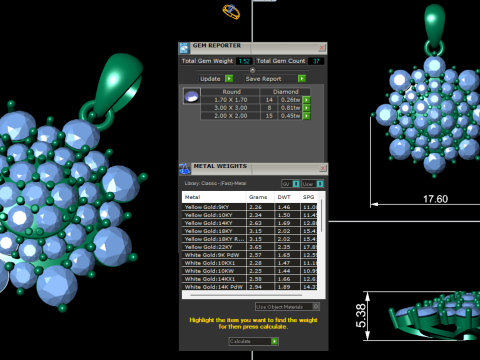
Task: Click green arrow for 2.00 X 2.00 row
Action: point(306,116)
